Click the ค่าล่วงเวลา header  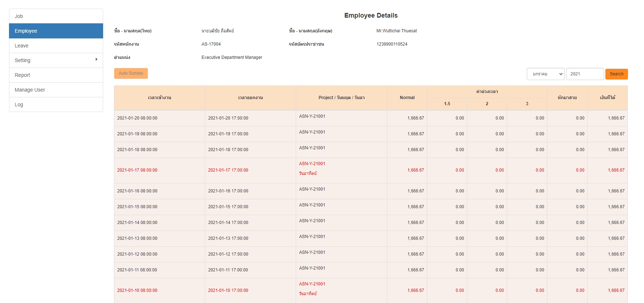click(487, 92)
